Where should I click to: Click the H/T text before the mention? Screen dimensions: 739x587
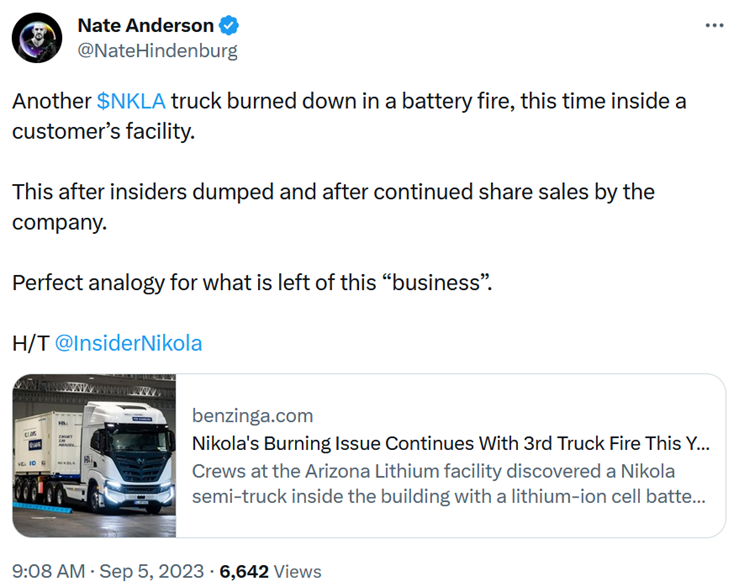(31, 343)
